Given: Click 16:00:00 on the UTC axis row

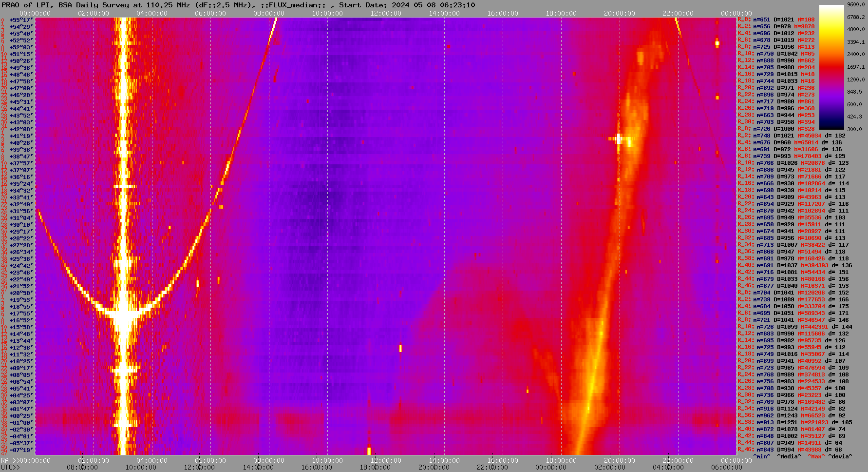Looking at the screenshot, I should point(317,467).
